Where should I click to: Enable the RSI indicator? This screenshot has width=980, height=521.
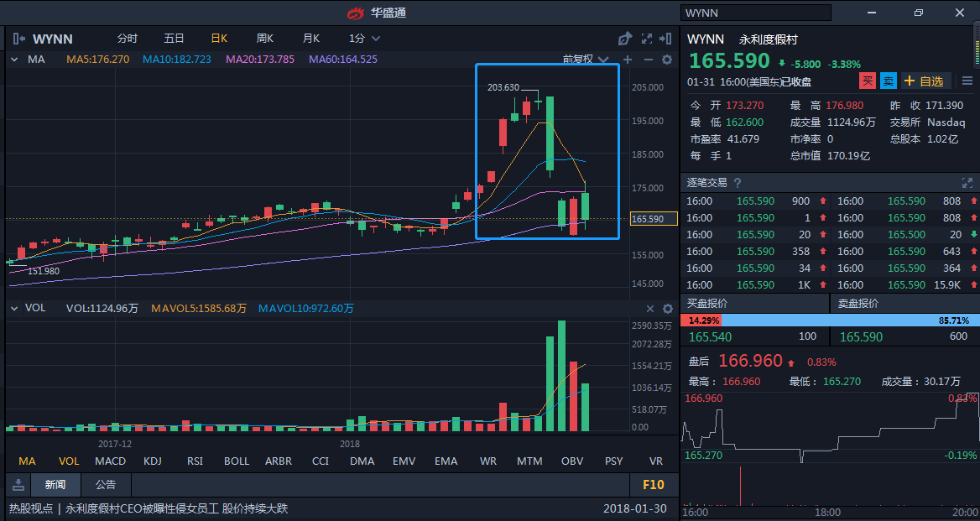click(x=195, y=461)
